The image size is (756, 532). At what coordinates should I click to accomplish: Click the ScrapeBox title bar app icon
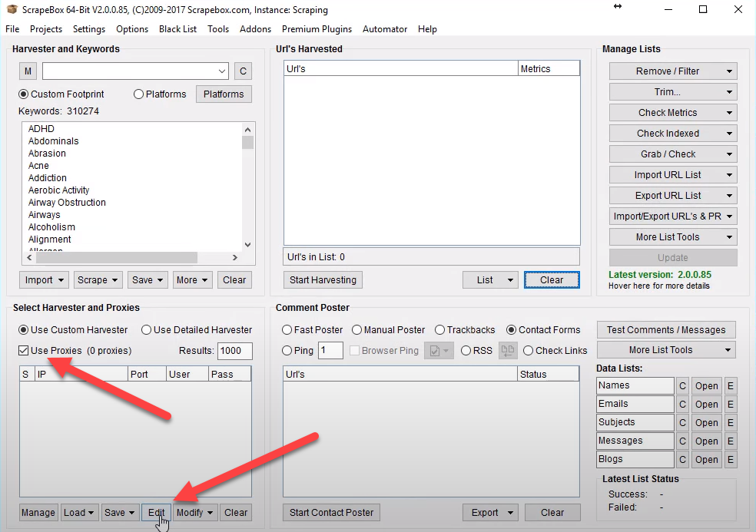10,10
